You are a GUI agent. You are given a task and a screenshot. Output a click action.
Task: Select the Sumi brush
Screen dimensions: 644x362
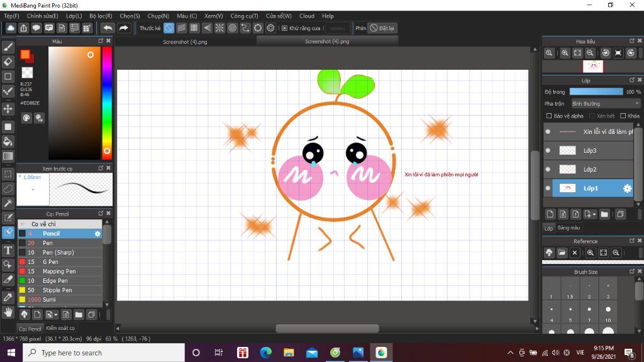60,300
